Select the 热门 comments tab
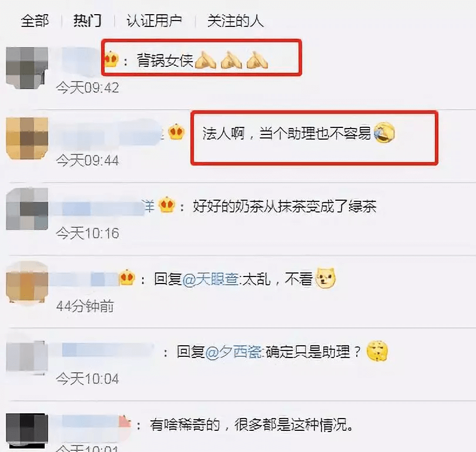This screenshot has width=476, height=452. 87,21
